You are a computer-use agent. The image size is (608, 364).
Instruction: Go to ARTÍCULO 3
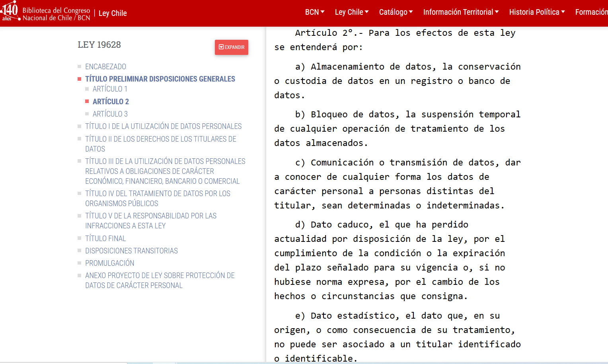pyautogui.click(x=110, y=114)
